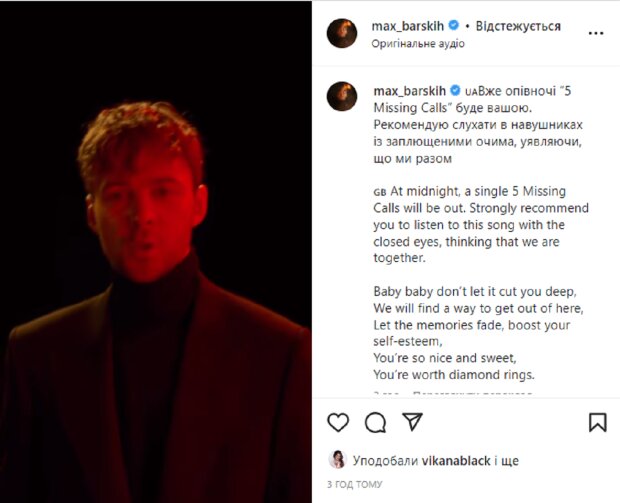Share the post via paper plane icon
This screenshot has width=620, height=503.
tap(412, 422)
